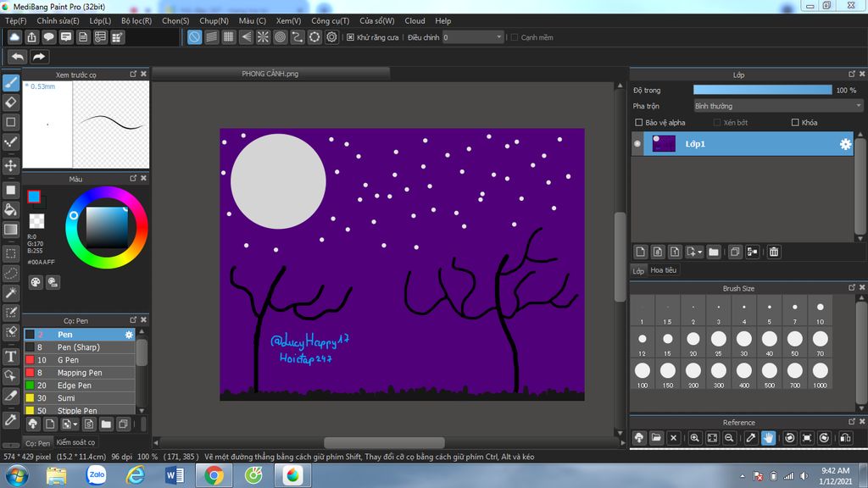Open Công cụ(T) menu
Image resolution: width=868 pixels, height=488 pixels.
(x=330, y=20)
